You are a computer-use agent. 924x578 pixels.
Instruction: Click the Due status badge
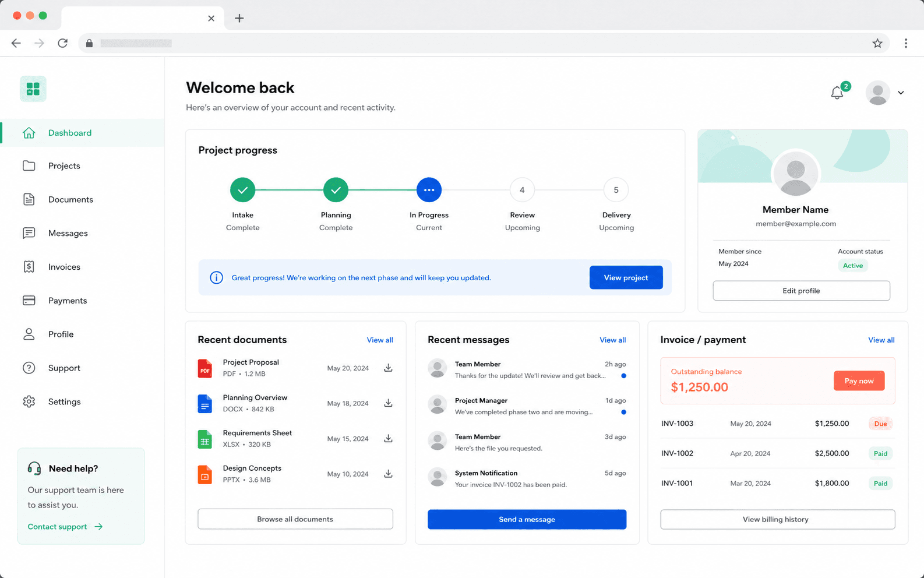pos(880,424)
